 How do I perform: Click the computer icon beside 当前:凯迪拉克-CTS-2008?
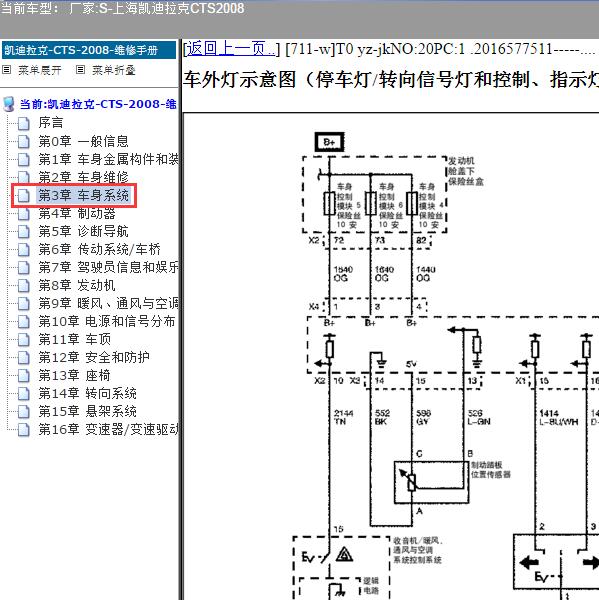(9, 104)
